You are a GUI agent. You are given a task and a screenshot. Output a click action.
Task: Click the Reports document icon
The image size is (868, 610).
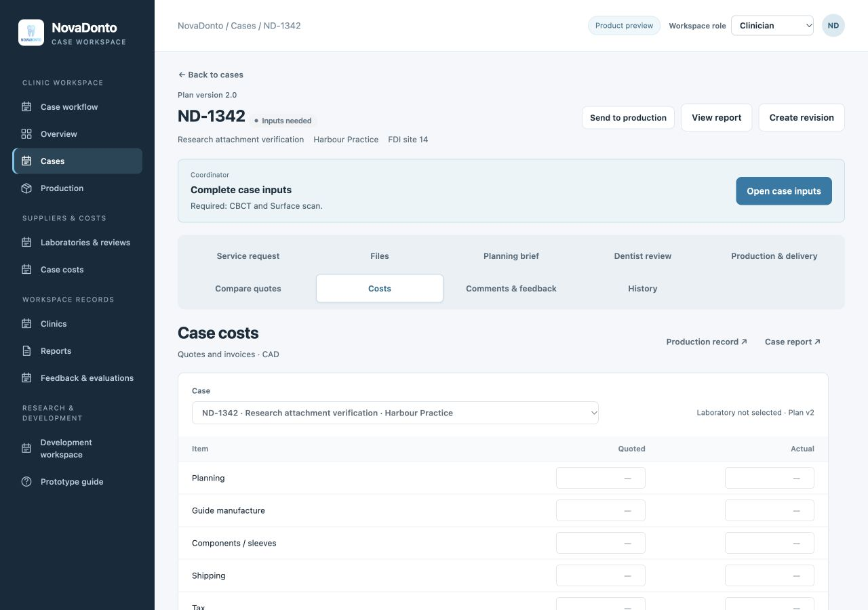pos(26,351)
